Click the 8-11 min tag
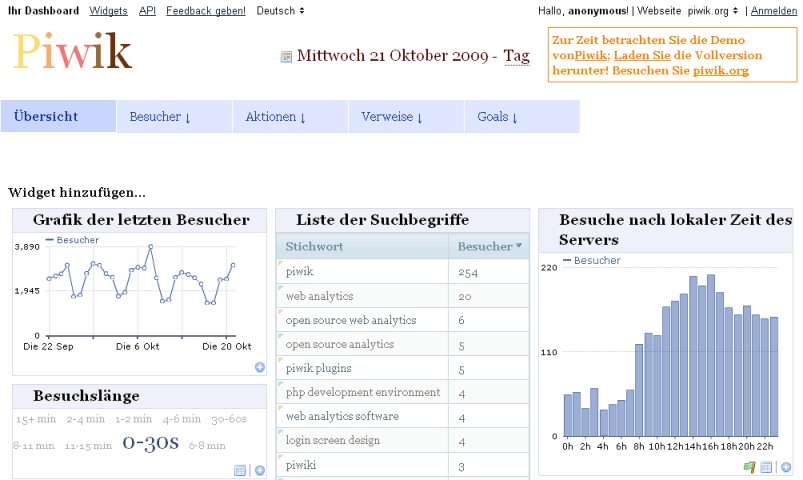The width and height of the screenshot is (803, 480). [x=34, y=446]
